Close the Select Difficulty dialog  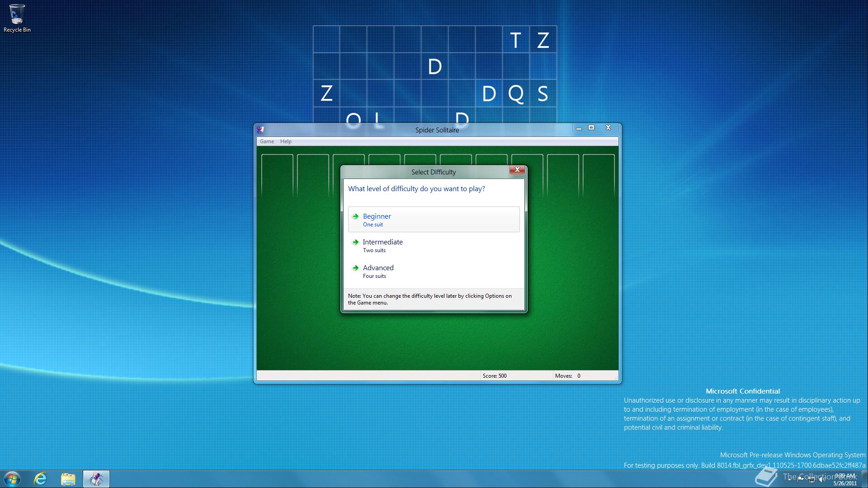[517, 170]
